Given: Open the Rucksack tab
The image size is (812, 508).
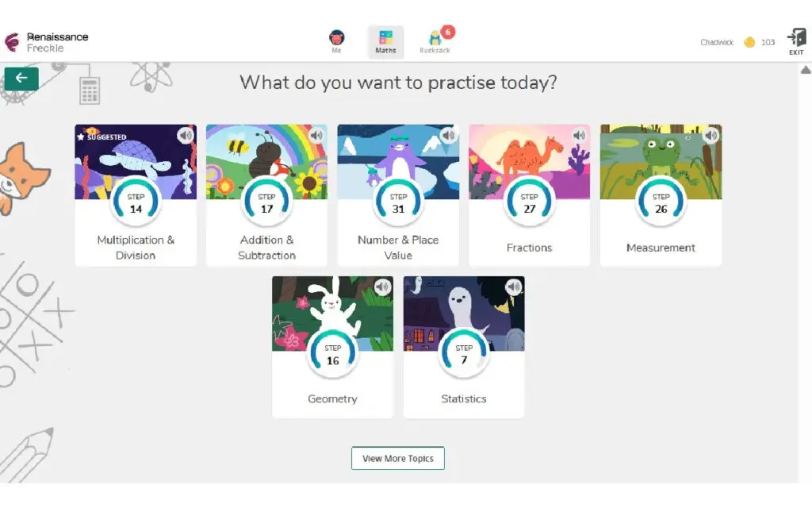Looking at the screenshot, I should pos(435,41).
